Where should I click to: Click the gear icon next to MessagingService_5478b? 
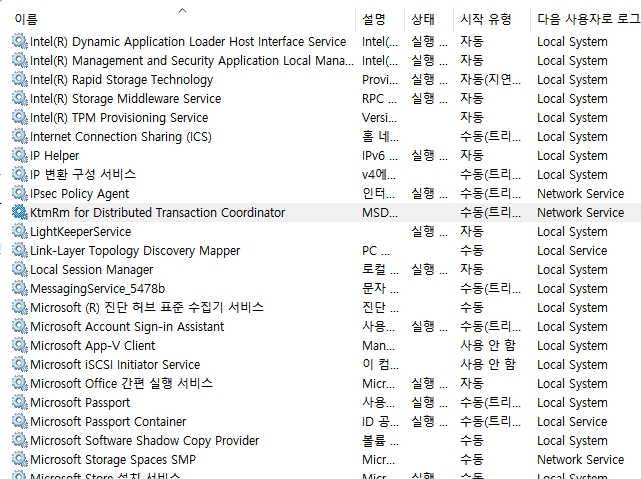[x=20, y=289]
